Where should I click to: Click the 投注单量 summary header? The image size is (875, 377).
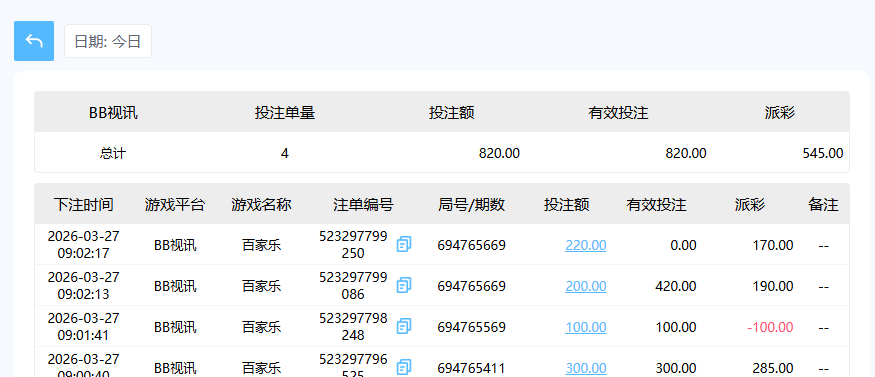pos(285,113)
